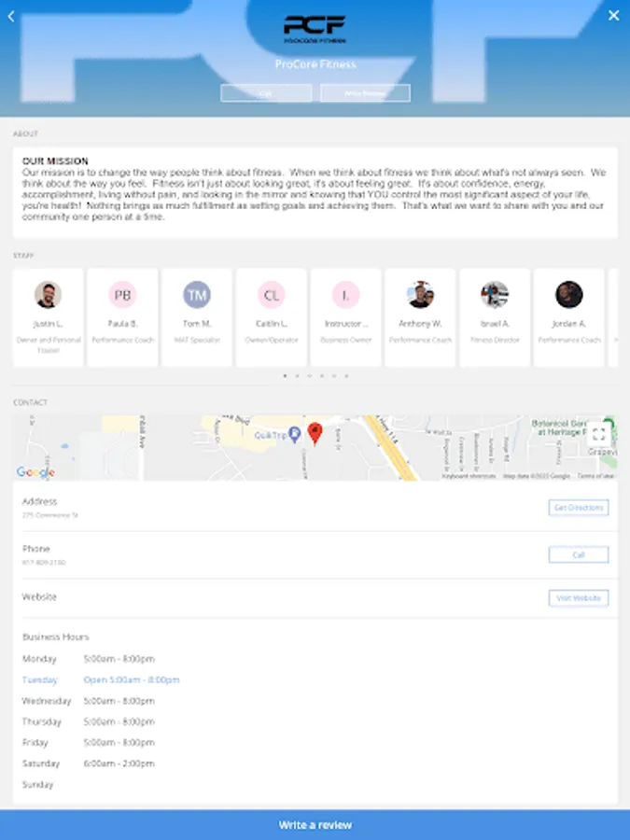
Task: Click the Wednesday hours row
Action: (x=89, y=701)
